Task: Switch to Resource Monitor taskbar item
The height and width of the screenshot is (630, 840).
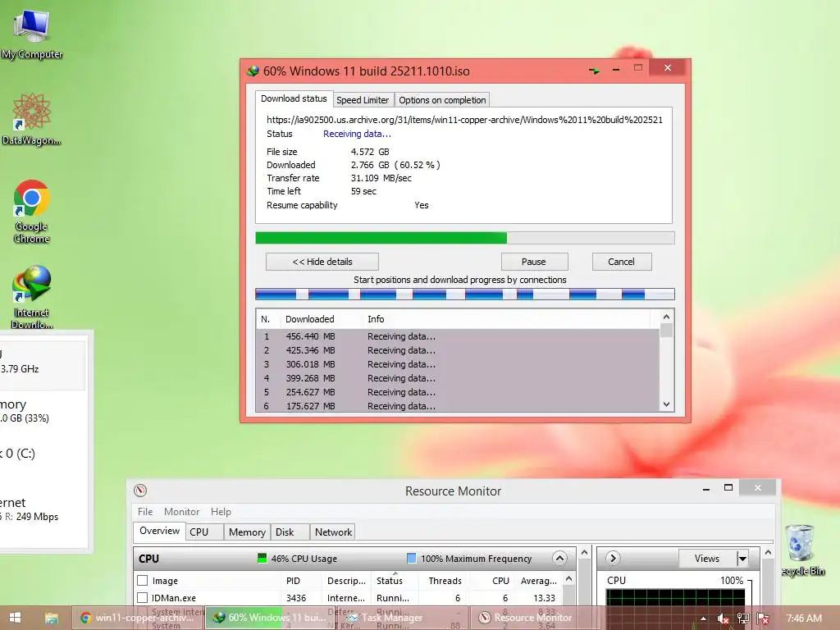Action: pos(533,618)
